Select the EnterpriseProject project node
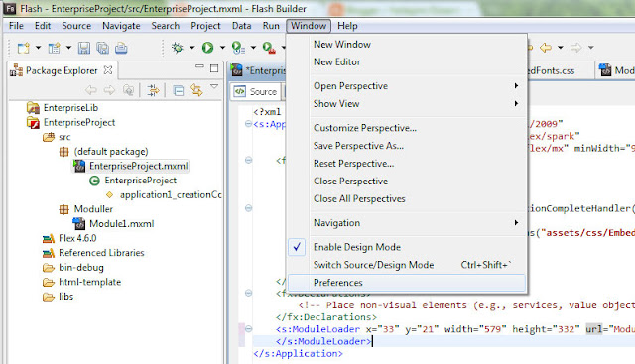Viewport: 635px width, 364px height. point(79,122)
